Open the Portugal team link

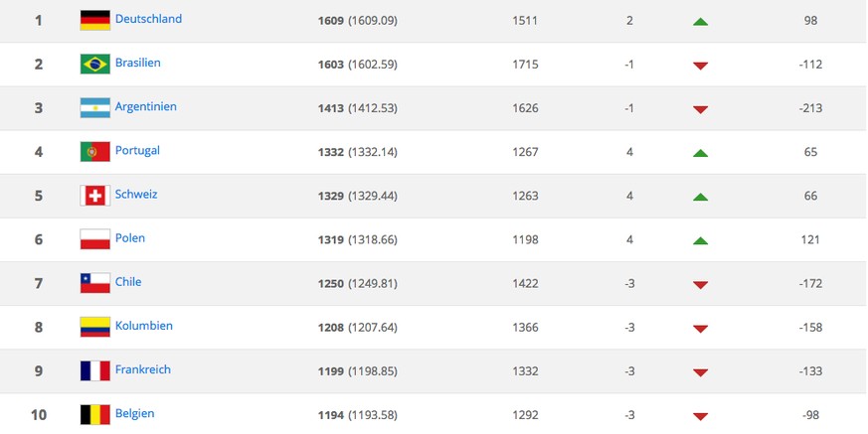pos(137,150)
